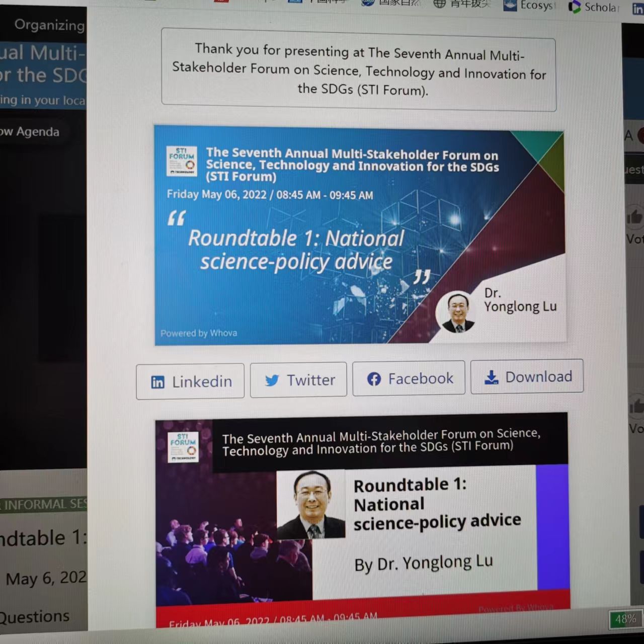Open the LinkedIn bookmark in browser bar
The width and height of the screenshot is (644, 644).
[637, 9]
